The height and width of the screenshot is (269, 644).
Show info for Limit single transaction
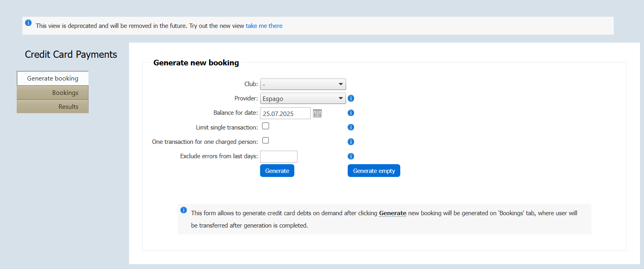coord(351,127)
